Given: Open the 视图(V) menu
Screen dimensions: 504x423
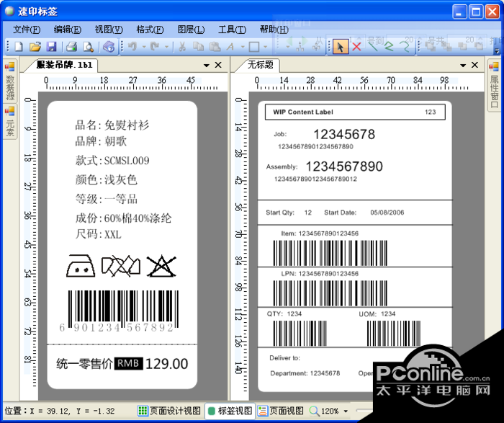Looking at the screenshot, I should tap(109, 30).
